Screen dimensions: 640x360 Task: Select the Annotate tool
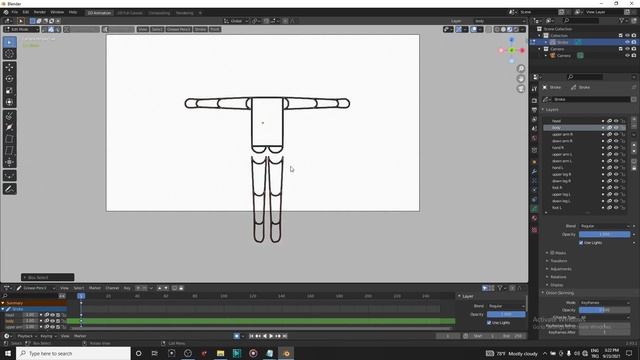tap(10, 189)
